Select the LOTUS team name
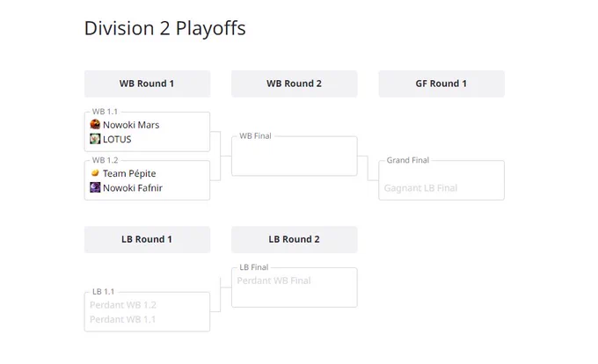This screenshot has width=598, height=364. click(117, 139)
